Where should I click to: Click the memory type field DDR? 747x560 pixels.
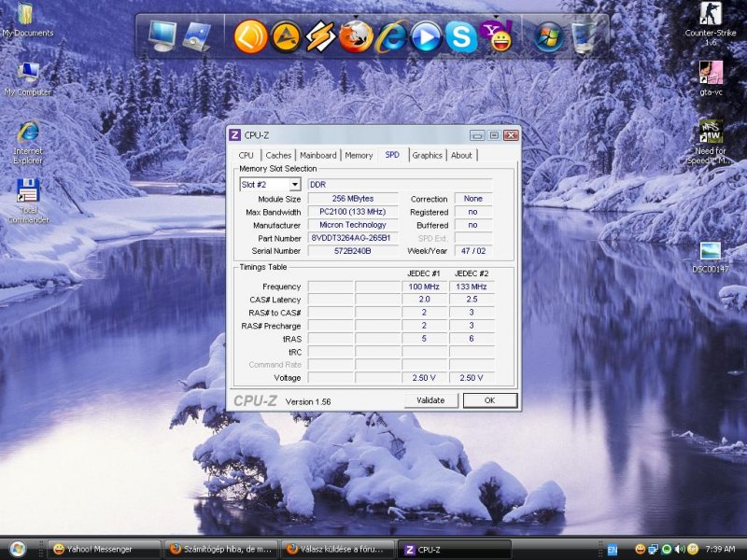pos(401,184)
